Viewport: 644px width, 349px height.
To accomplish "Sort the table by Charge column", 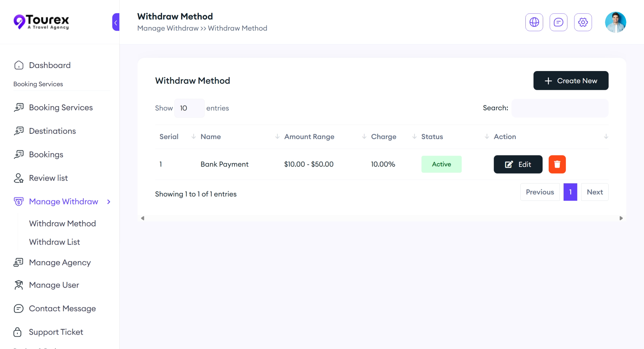I will (x=383, y=137).
